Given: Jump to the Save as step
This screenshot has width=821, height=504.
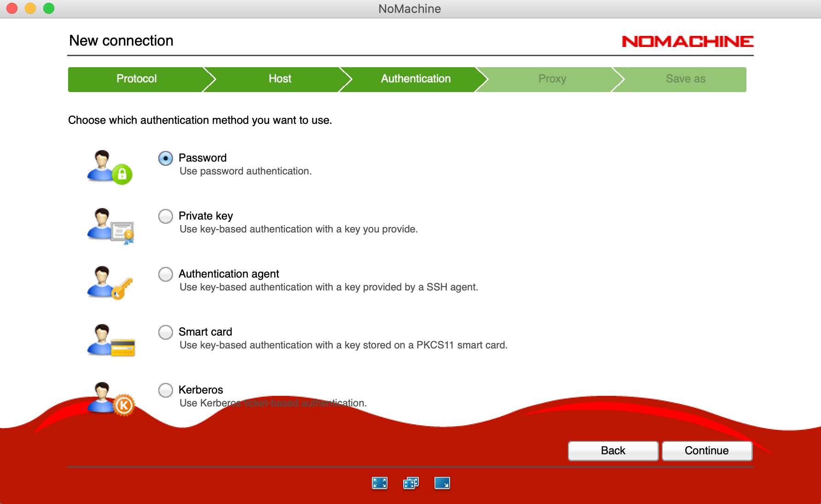Looking at the screenshot, I should pos(685,79).
